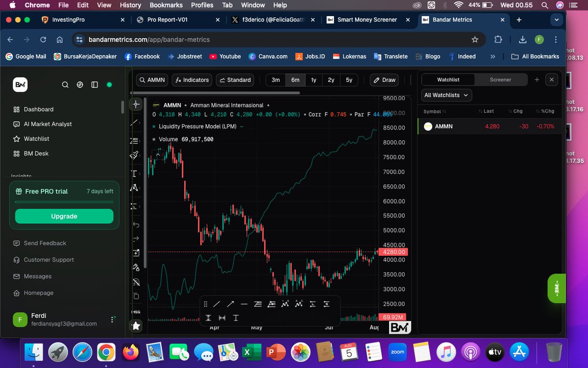Set chart range to 6m
The image size is (588, 368).
[295, 80]
